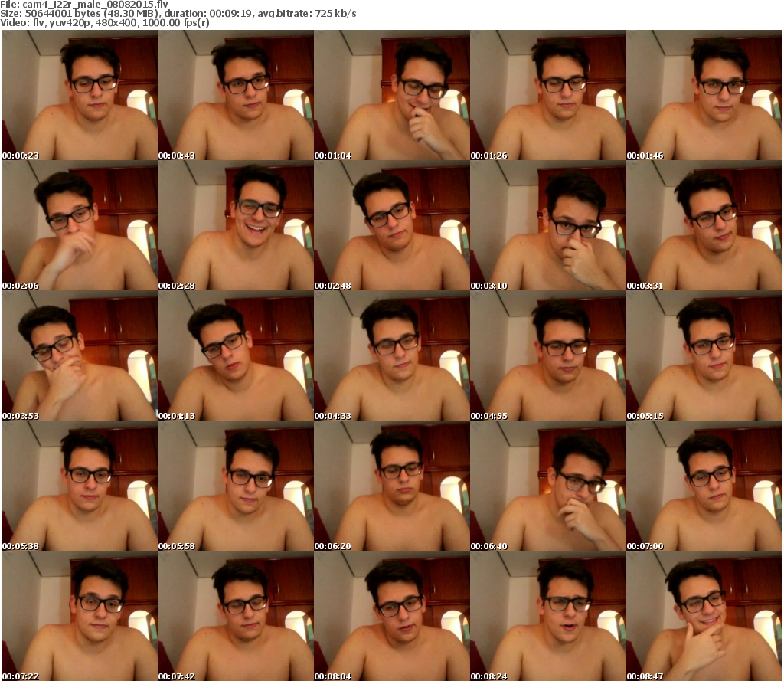The image size is (784, 681).
Task: Click the thumbnail at 00:05:58
Action: pos(236,486)
